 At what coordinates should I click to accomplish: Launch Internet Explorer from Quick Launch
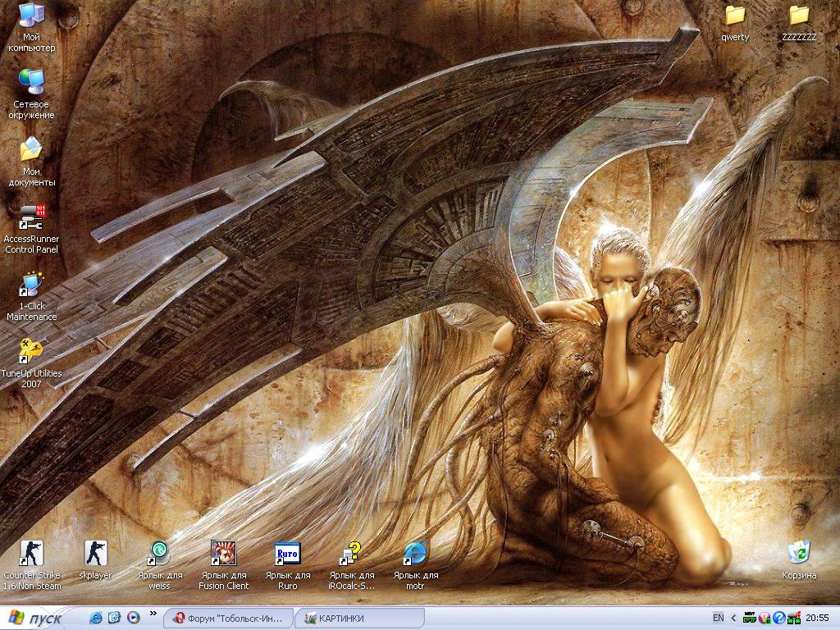point(96,618)
